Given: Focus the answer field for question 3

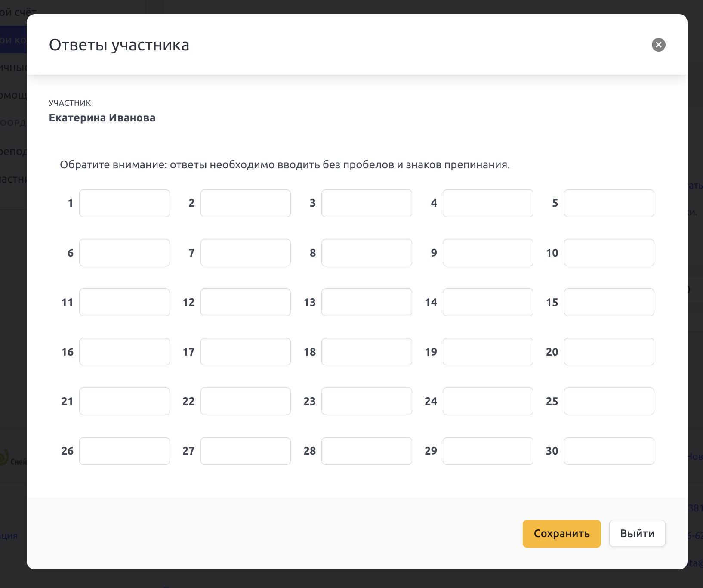Looking at the screenshot, I should pos(367,203).
